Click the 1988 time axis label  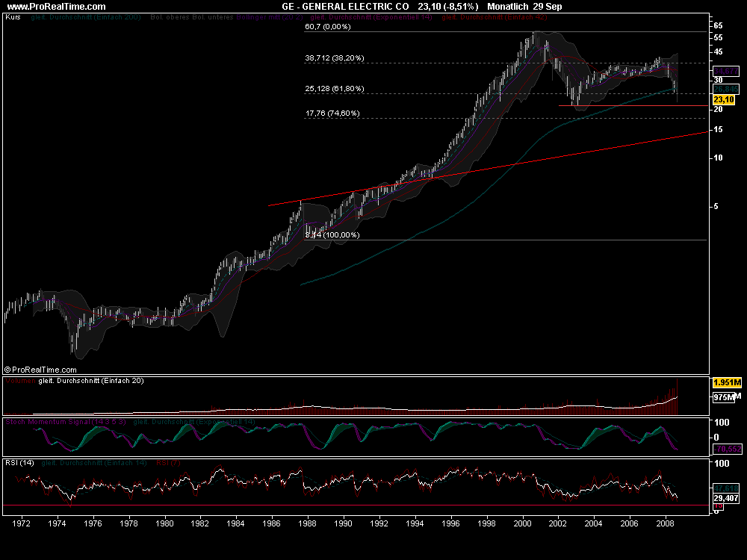point(307,523)
